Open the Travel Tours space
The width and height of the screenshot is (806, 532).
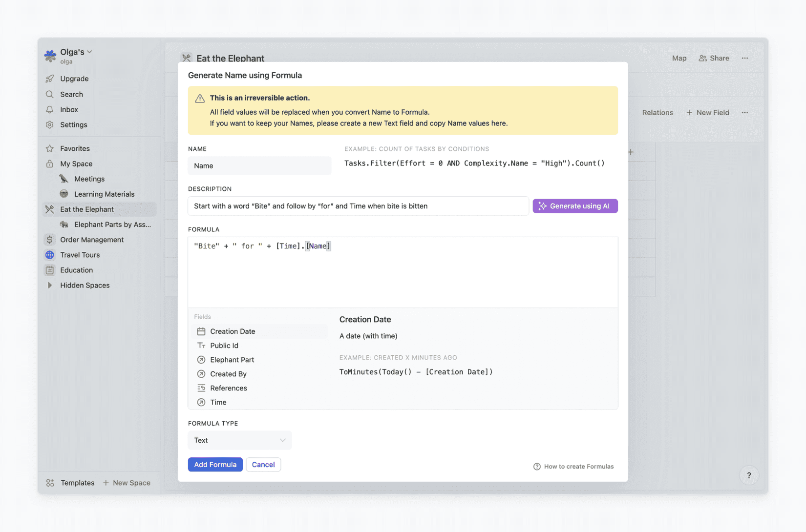80,255
